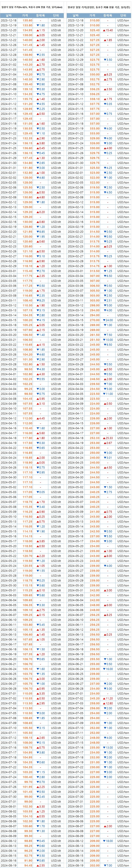Click the down arrow beside coking coal 18.00 change

point(104,841)
